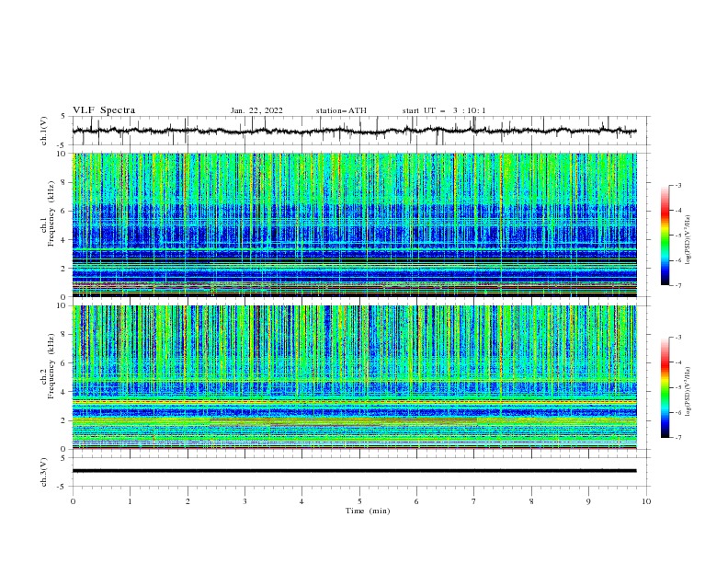The width and height of the screenshot is (728, 563).
Task: Click the '-3' label on ch.1 colorbar
Action: click(678, 185)
